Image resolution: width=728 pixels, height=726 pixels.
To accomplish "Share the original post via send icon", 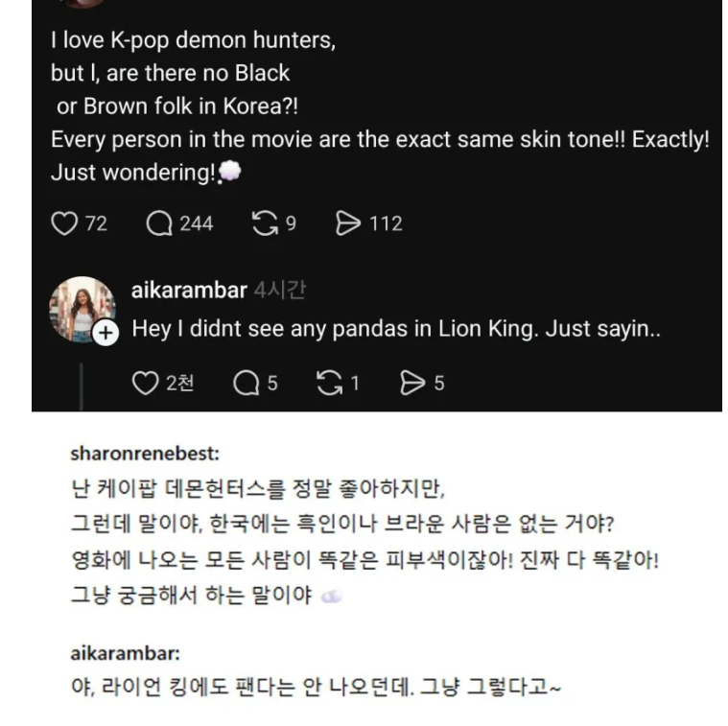I will (x=347, y=223).
